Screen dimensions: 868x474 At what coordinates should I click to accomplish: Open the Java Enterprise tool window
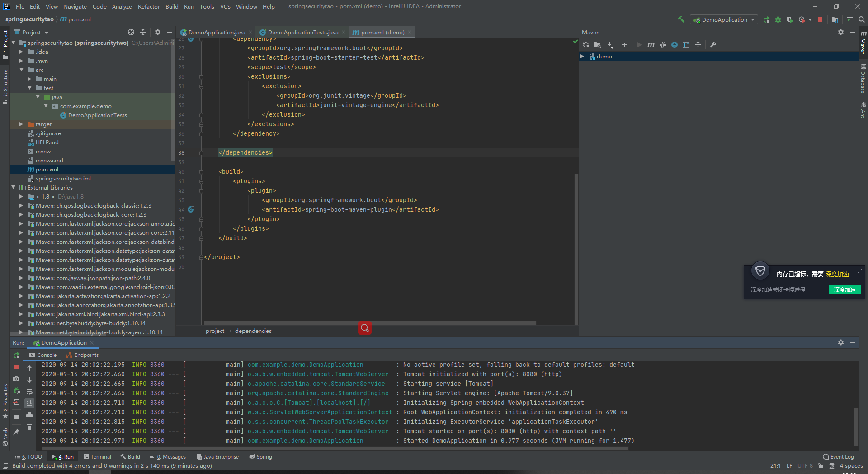tap(217, 457)
